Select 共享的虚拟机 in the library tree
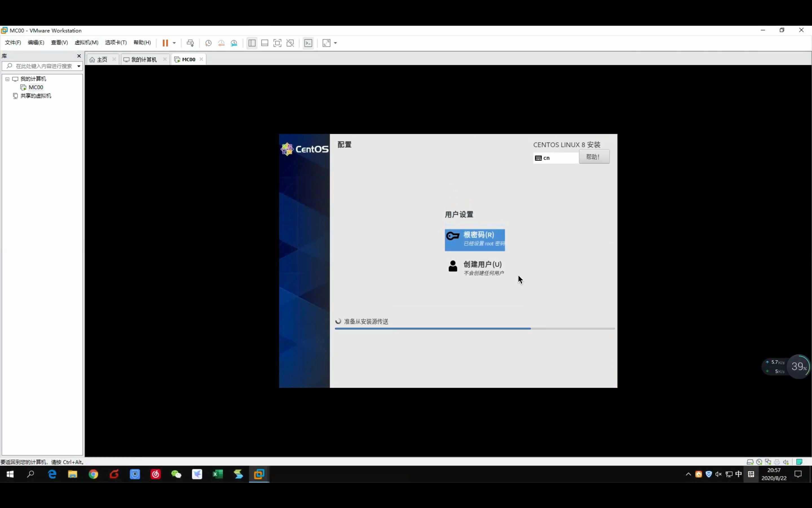The height and width of the screenshot is (508, 812). 36,96
